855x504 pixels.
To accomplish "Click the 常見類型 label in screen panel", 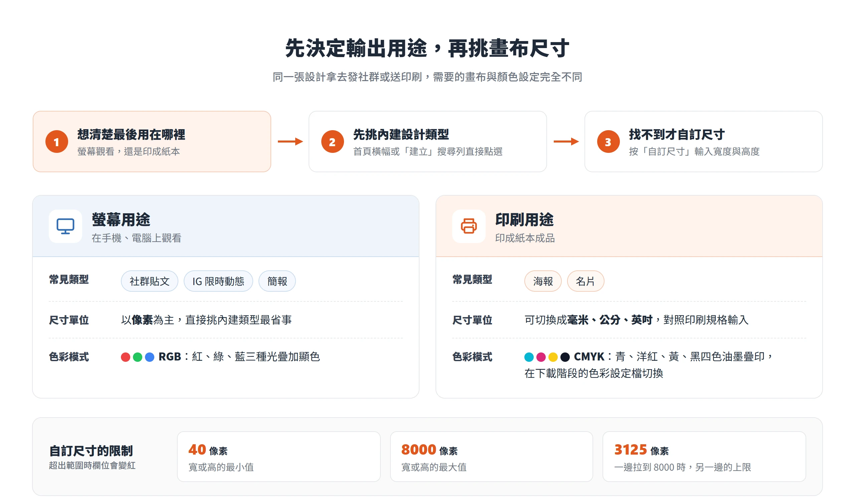I will pyautogui.click(x=69, y=279).
